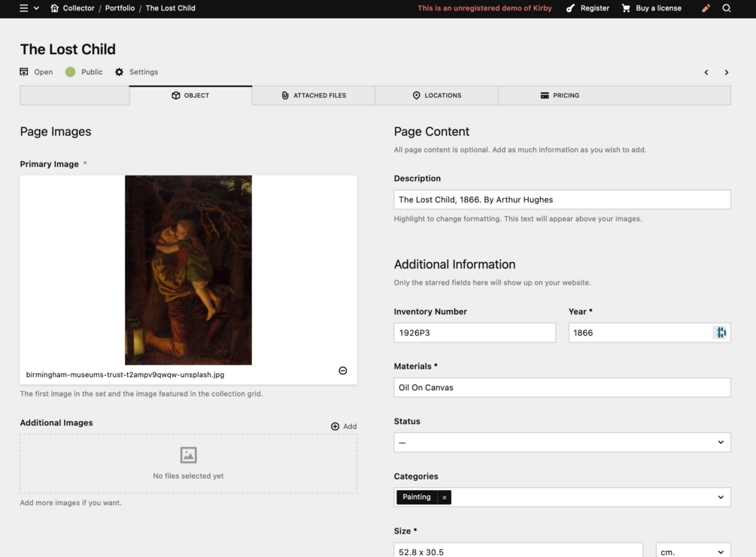Open the hamburger menu icon
756x557 pixels.
(x=23, y=8)
